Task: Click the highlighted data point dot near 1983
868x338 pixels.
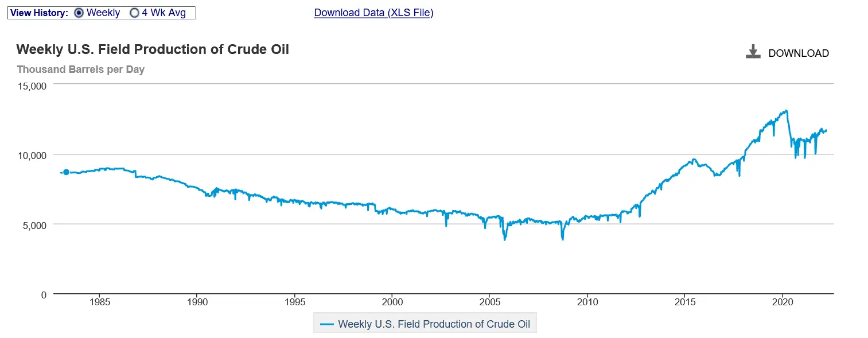Action: 66,172
